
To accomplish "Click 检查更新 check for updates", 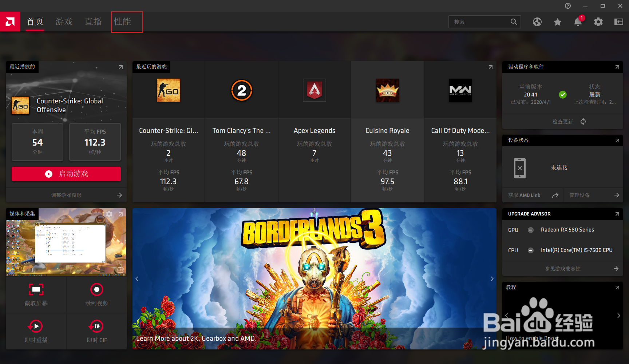I will pyautogui.click(x=563, y=122).
